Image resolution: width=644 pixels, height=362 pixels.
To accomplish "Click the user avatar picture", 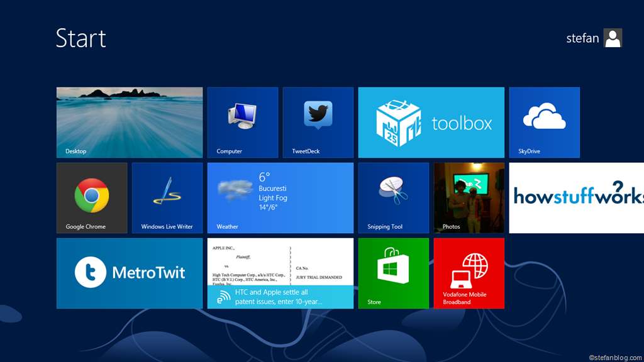I will tap(613, 38).
